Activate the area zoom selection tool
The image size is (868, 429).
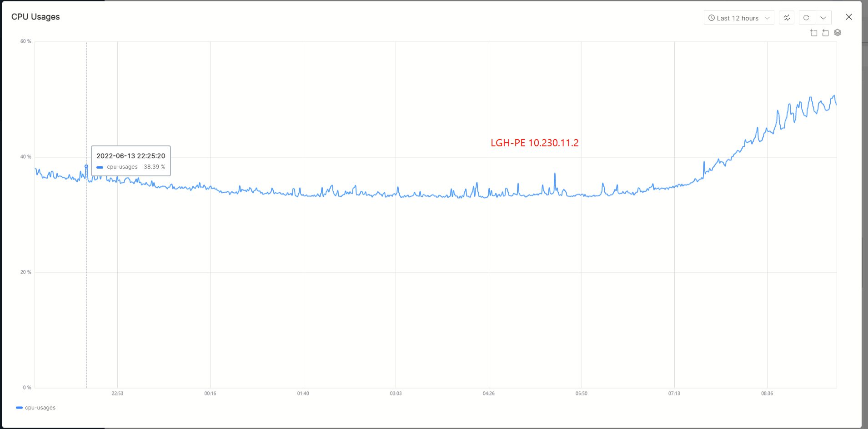pos(814,33)
